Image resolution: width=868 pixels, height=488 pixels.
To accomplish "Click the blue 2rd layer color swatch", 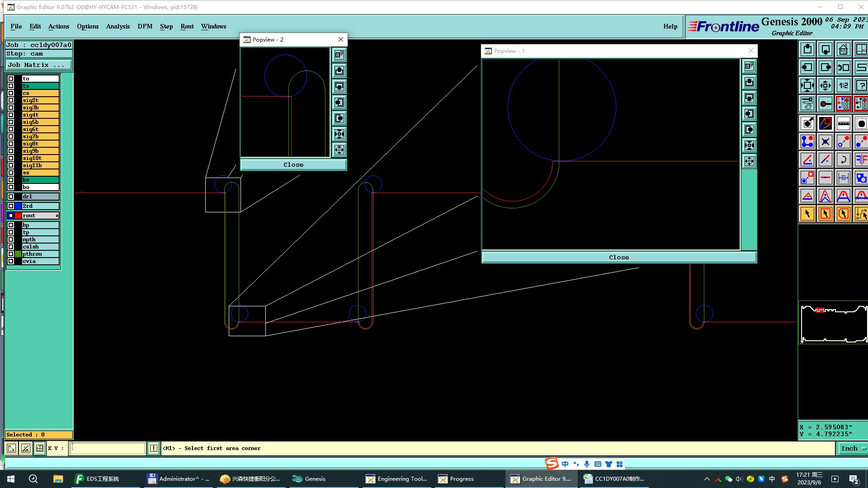I will coord(18,206).
